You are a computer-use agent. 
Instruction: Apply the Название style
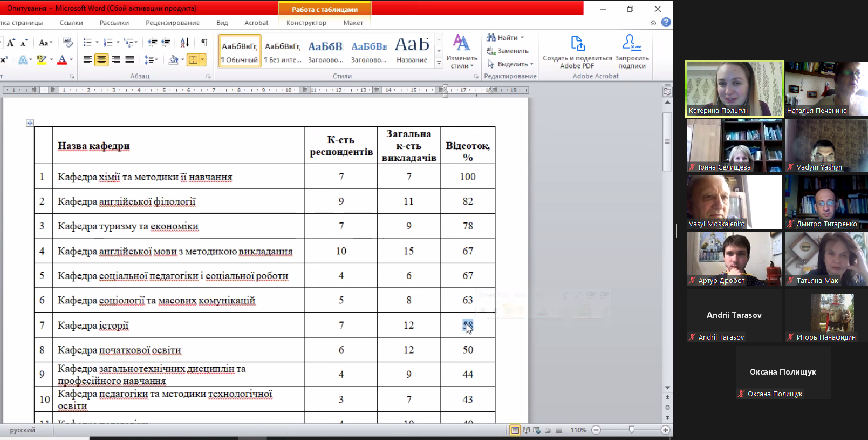pos(412,50)
